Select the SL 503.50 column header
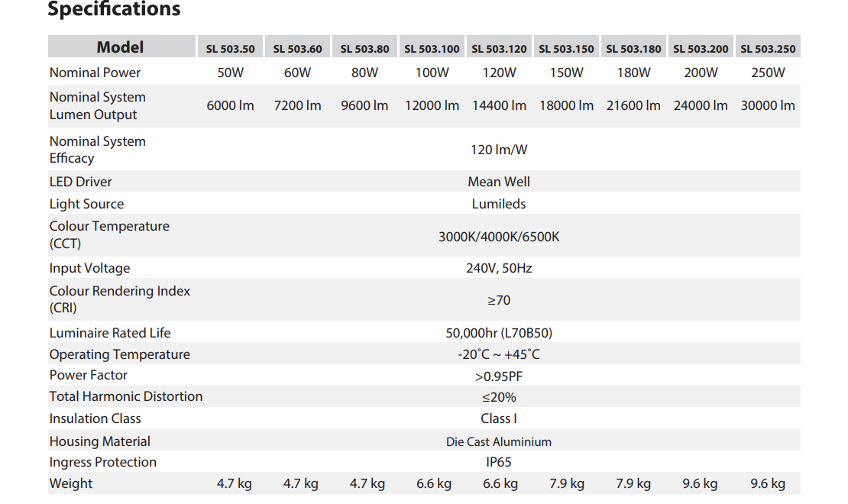 [x=230, y=49]
